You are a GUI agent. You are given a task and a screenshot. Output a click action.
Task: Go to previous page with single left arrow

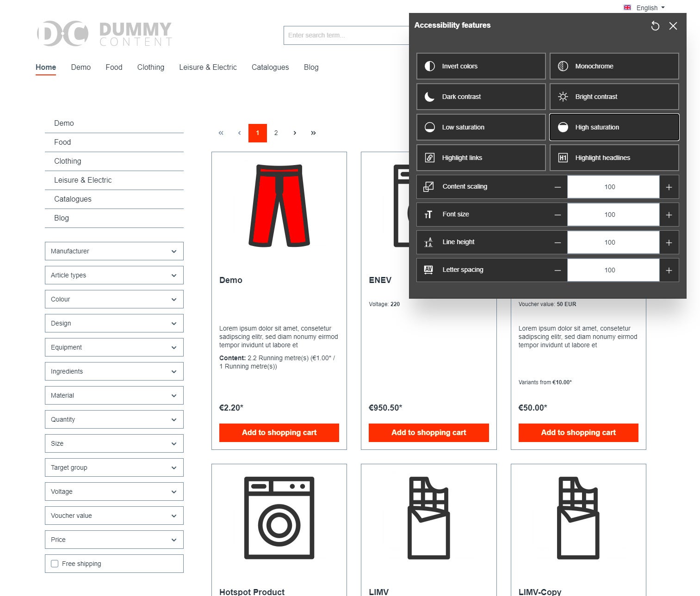tap(239, 133)
